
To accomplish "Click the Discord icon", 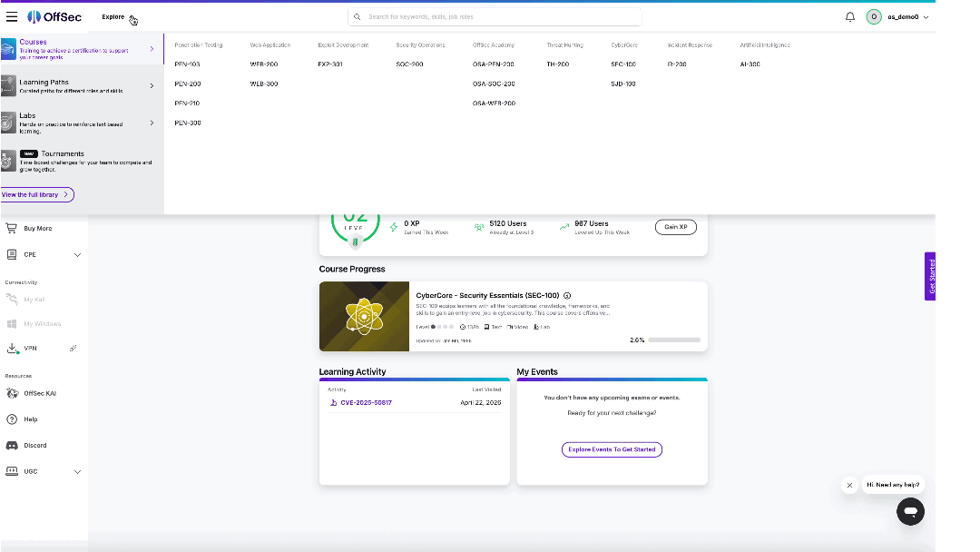I will click(12, 445).
